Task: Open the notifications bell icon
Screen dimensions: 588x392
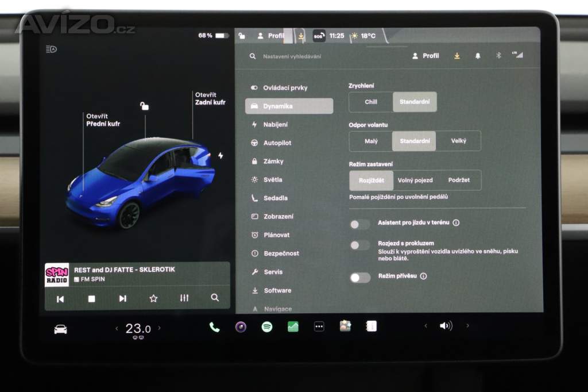Action: tap(478, 56)
